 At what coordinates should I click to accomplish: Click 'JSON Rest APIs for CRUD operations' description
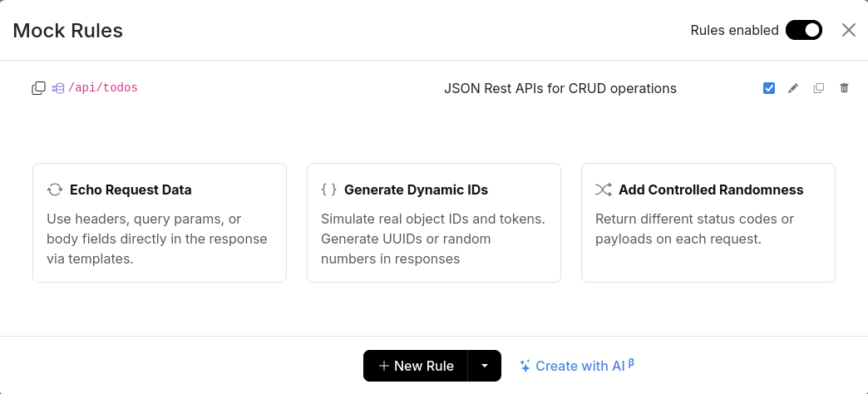point(560,89)
